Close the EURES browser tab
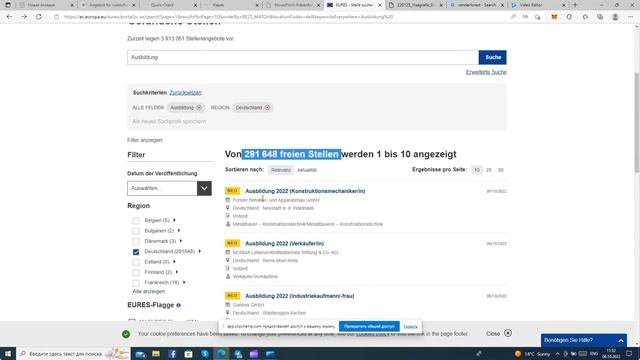 [x=380, y=5]
